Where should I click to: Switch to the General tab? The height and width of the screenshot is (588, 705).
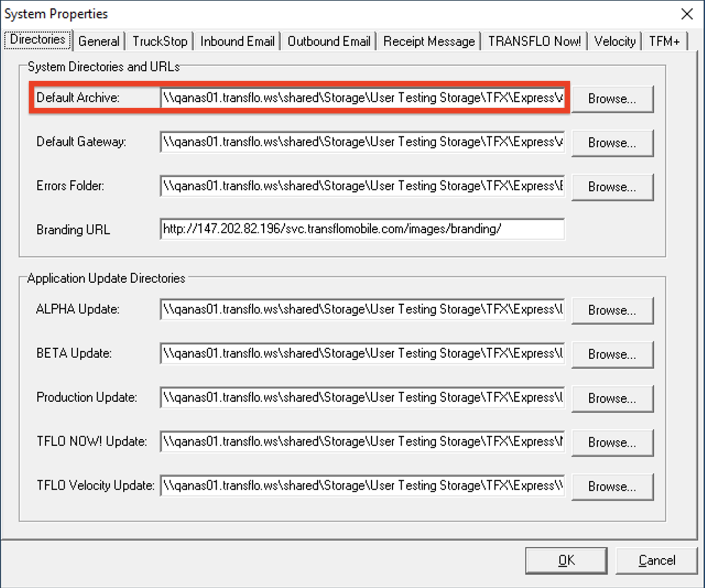click(x=99, y=41)
